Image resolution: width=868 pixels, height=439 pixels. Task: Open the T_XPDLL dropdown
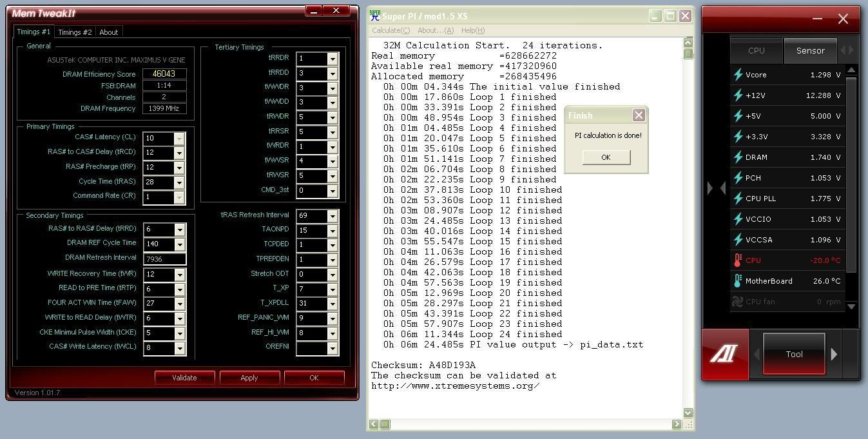(x=333, y=304)
